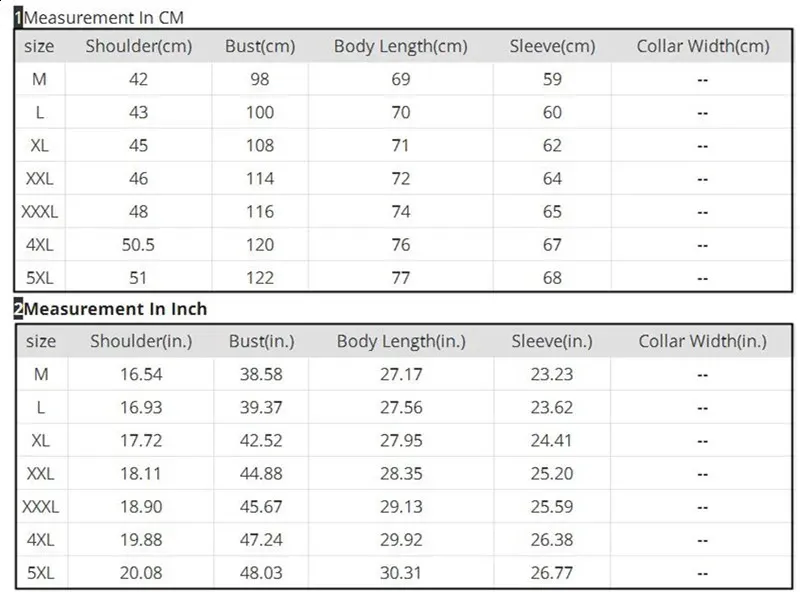Click the 30.31 body length cell

400,573
